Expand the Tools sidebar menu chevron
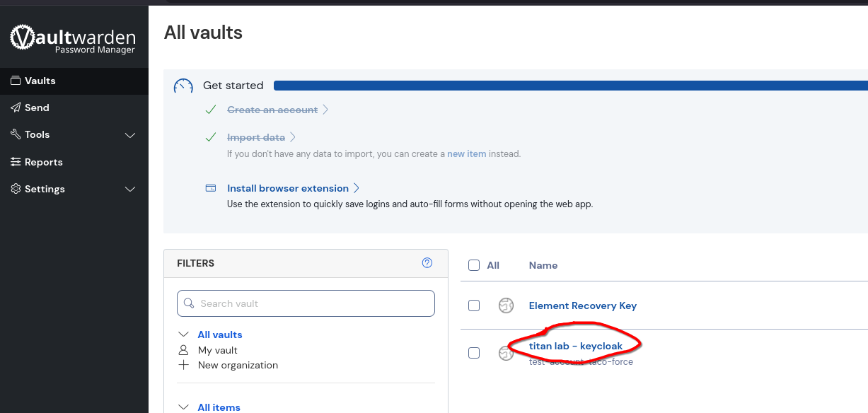This screenshot has width=868, height=413. click(130, 135)
